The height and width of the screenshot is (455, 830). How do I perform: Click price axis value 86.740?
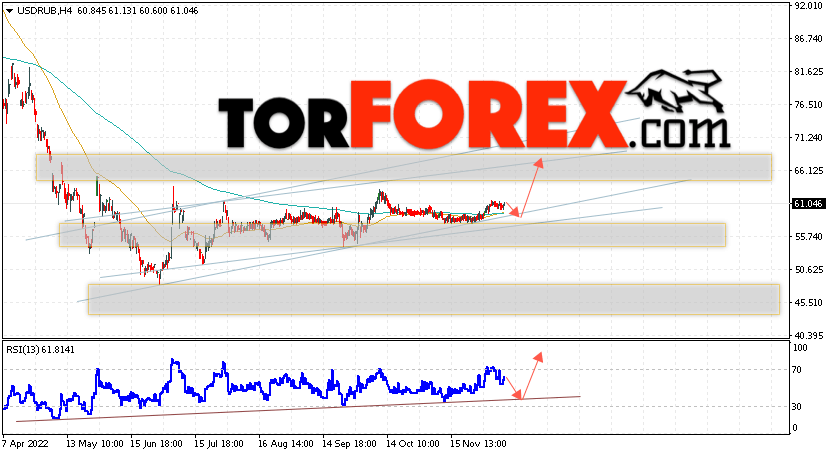808,39
